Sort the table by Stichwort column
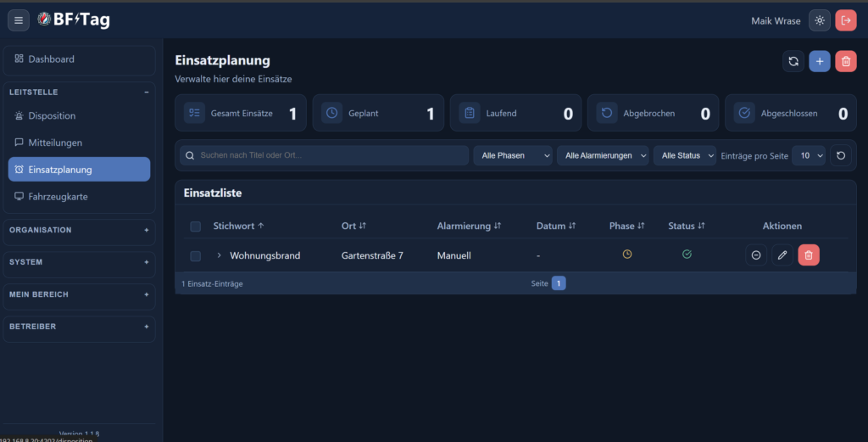868x442 pixels. (x=239, y=227)
